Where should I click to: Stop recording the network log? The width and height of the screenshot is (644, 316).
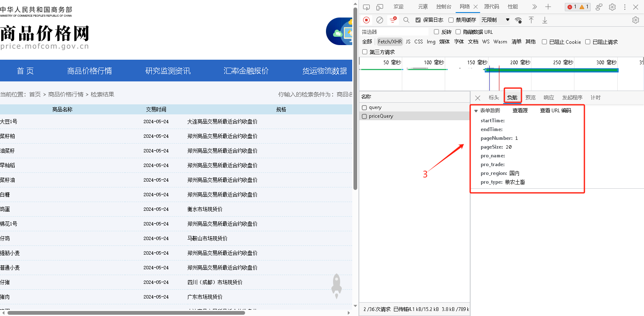coord(366,20)
